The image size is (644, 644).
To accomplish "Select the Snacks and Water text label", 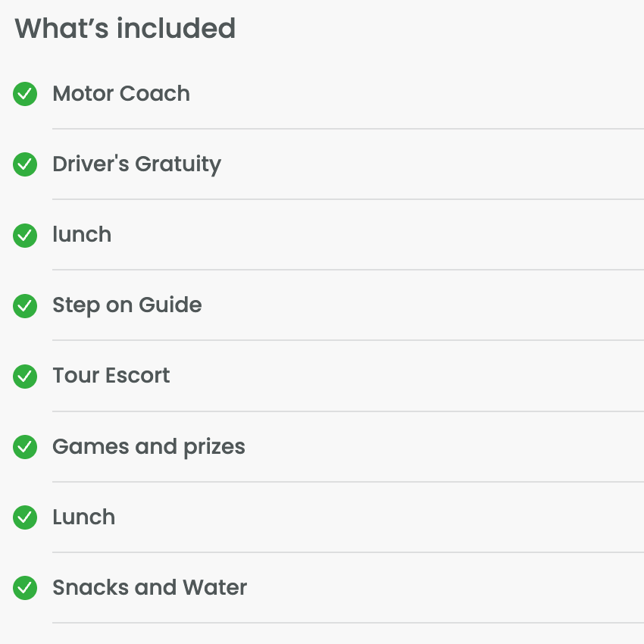I will click(x=150, y=587).
